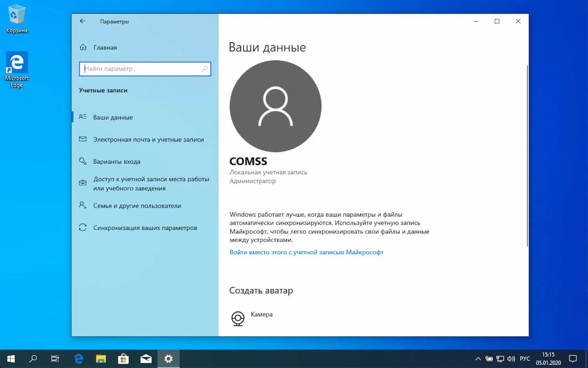Open Microsoft Store from the taskbar
This screenshot has height=368, width=588.
point(123,359)
